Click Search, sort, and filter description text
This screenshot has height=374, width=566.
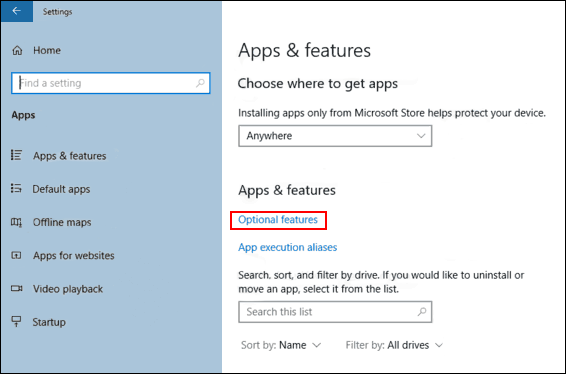pyautogui.click(x=381, y=282)
